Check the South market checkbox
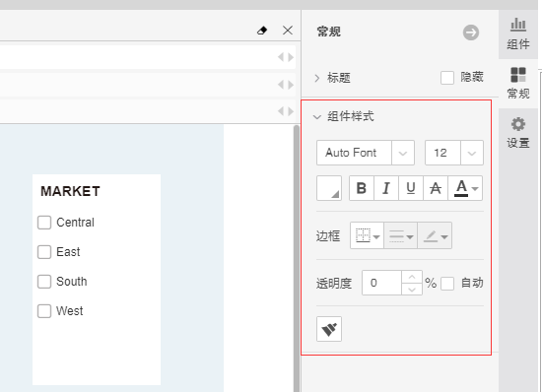This screenshot has width=542, height=392. [x=44, y=282]
